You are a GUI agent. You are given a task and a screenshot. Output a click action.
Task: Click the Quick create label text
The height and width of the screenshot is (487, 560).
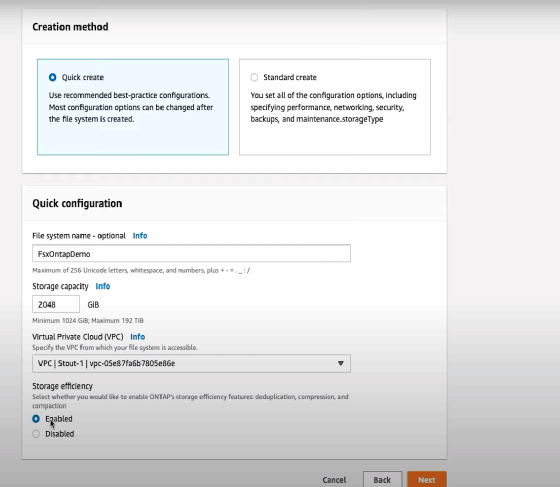(83, 77)
